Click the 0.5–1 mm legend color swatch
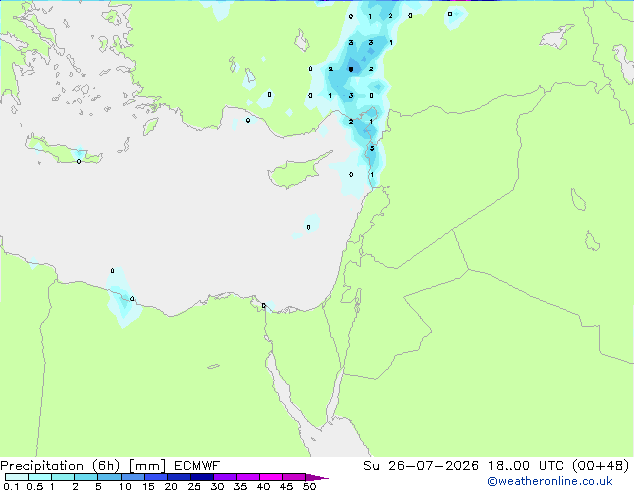 [40, 477]
